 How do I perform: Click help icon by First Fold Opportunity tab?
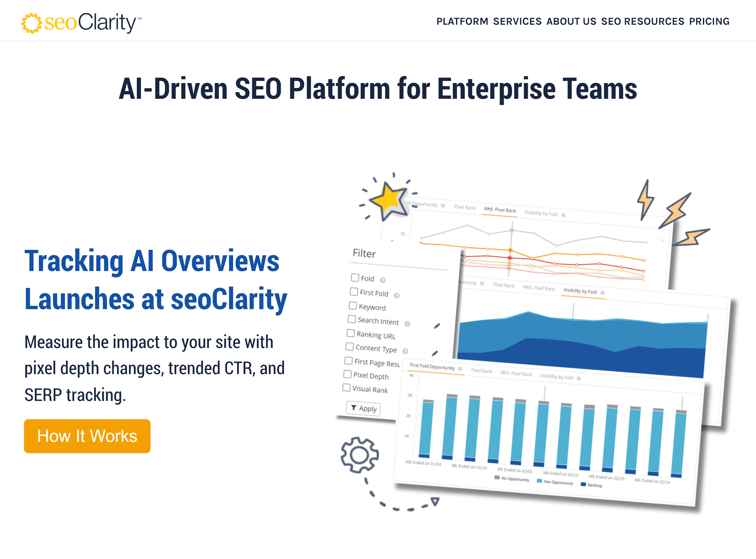pyautogui.click(x=460, y=369)
